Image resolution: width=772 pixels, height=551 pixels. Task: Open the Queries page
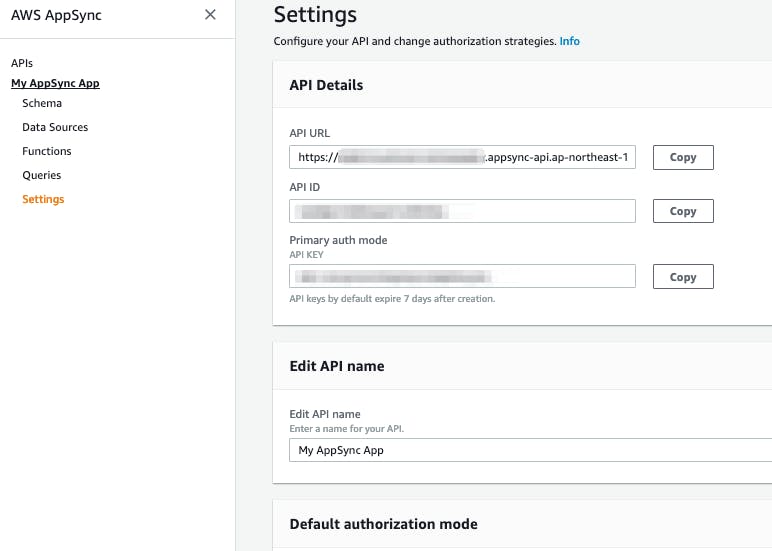click(42, 175)
